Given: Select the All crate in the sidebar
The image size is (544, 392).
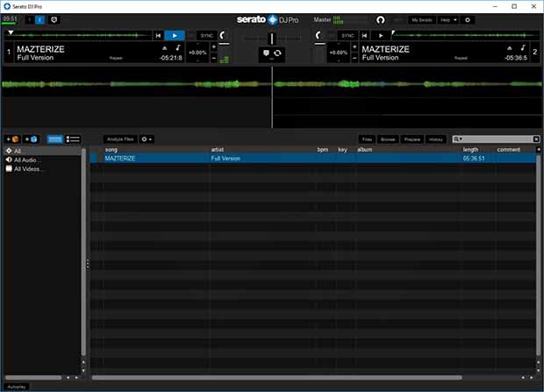Looking at the screenshot, I should [43, 151].
